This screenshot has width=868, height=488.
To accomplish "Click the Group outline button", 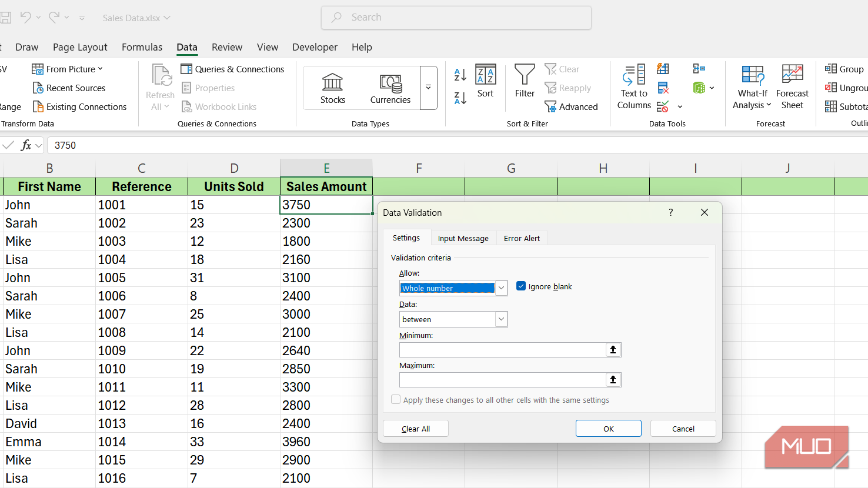I will [x=844, y=69].
